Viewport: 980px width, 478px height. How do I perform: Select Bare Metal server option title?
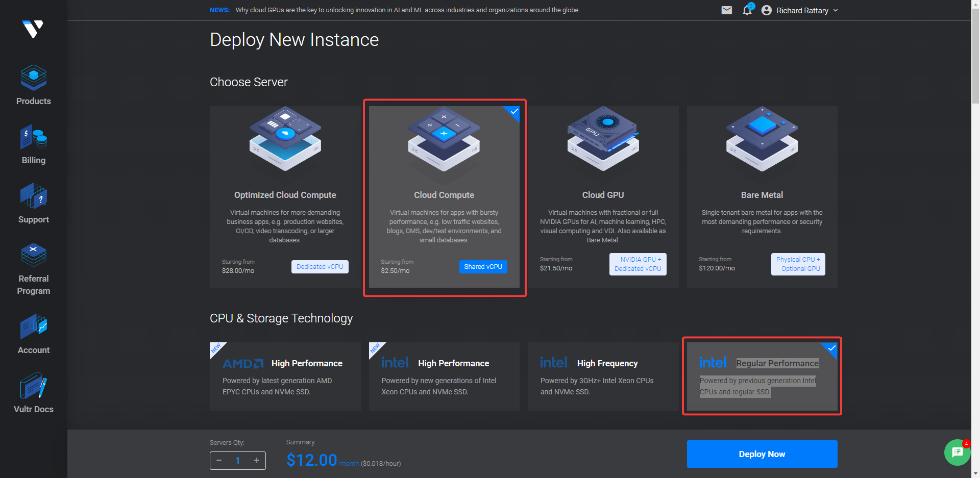click(762, 195)
